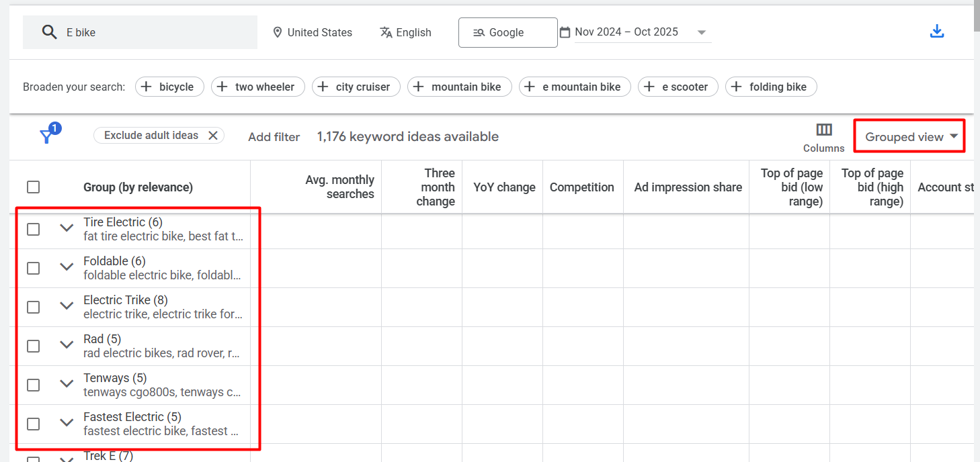Select the Tire Electric group checkbox
Image resolution: width=980 pixels, height=462 pixels.
click(34, 229)
